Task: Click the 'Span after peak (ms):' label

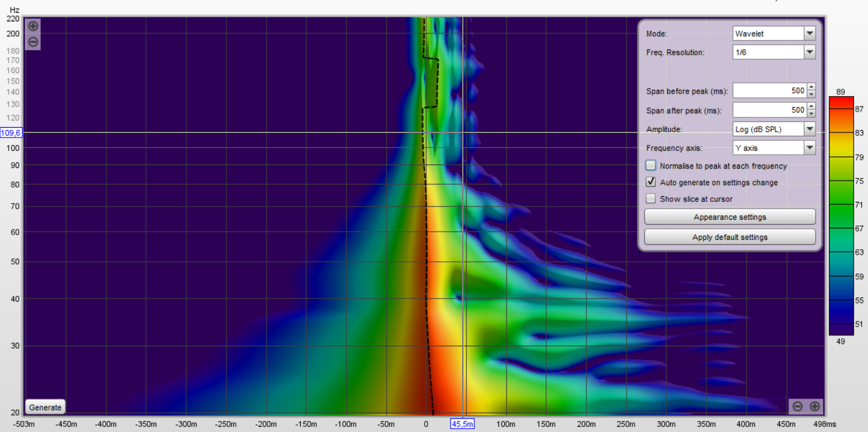Action: [683, 110]
